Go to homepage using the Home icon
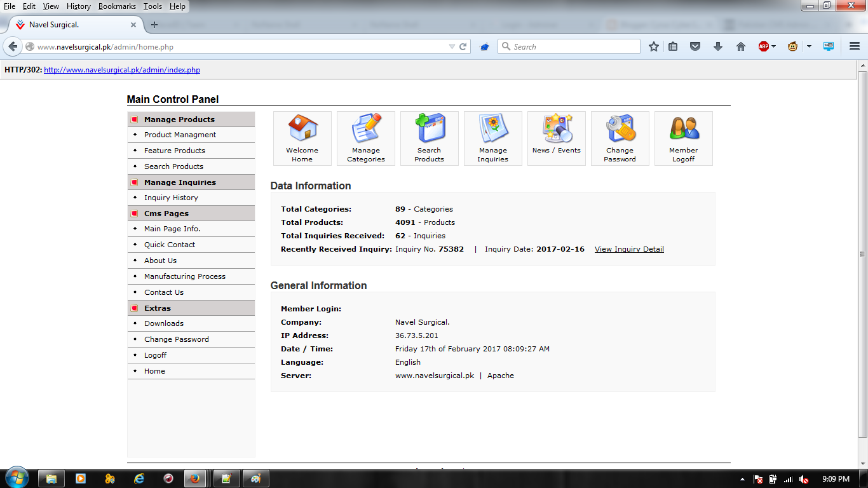This screenshot has height=488, width=868. pos(741,46)
